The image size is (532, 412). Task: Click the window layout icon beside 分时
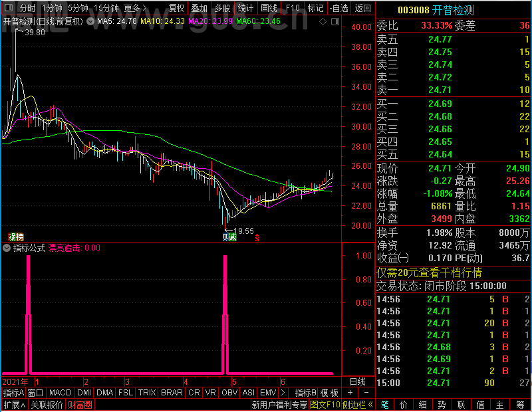9,8
